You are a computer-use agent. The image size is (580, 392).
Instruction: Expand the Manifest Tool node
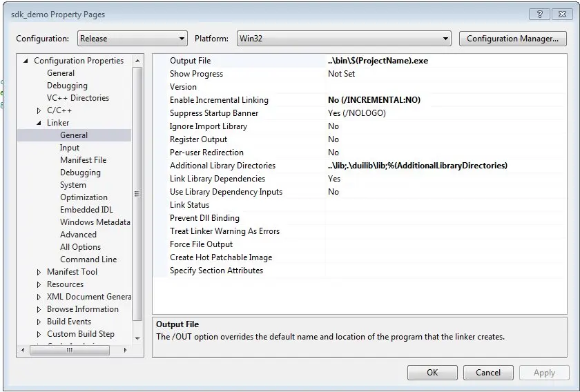pos(39,272)
